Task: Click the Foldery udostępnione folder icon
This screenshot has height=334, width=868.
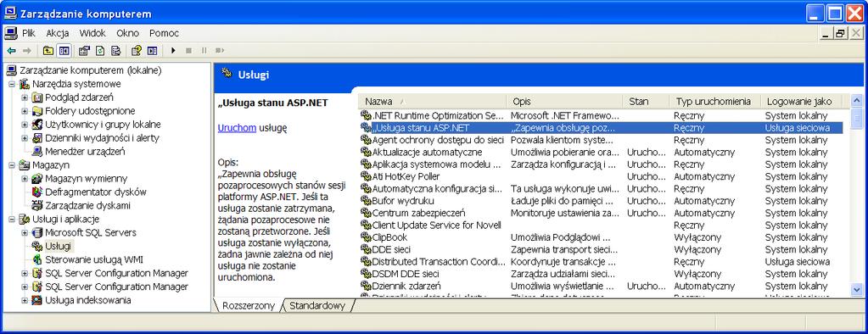Action: 37,111
